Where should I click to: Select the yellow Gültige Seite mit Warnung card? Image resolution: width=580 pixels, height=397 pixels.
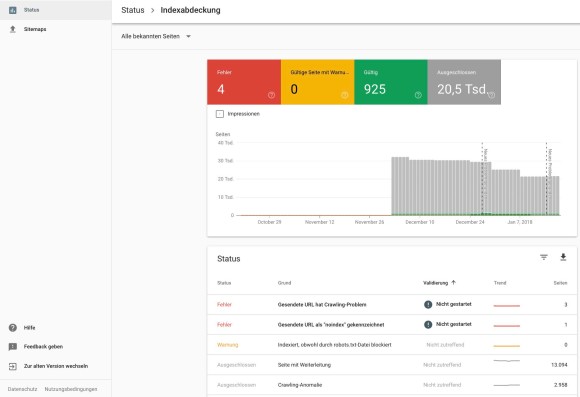pos(317,82)
